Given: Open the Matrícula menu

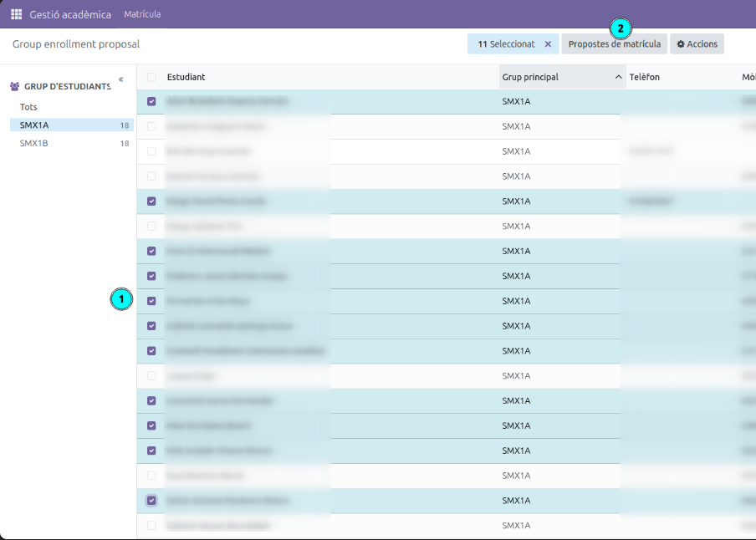Looking at the screenshot, I should coord(142,14).
